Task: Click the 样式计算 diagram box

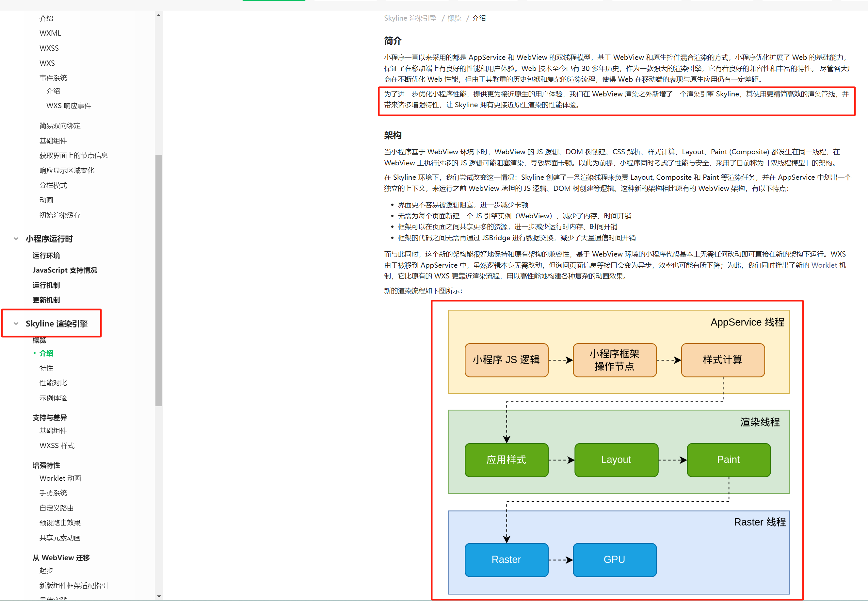Action: pos(723,360)
